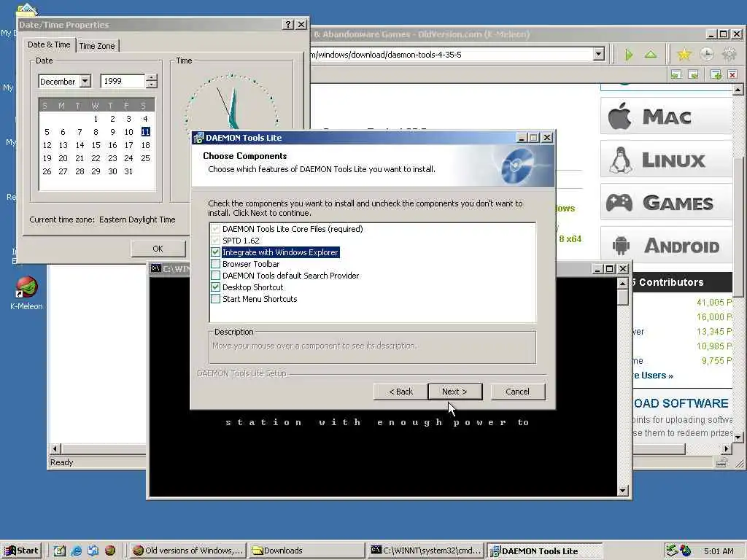Click the Games controller icon on the webpage
Screen dimensions: 747x560
point(619,203)
